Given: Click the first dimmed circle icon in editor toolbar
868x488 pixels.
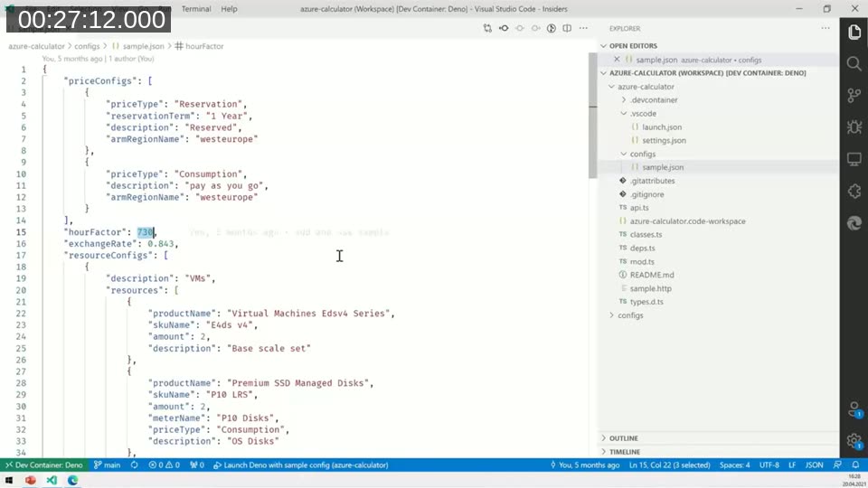Looking at the screenshot, I should point(519,28).
